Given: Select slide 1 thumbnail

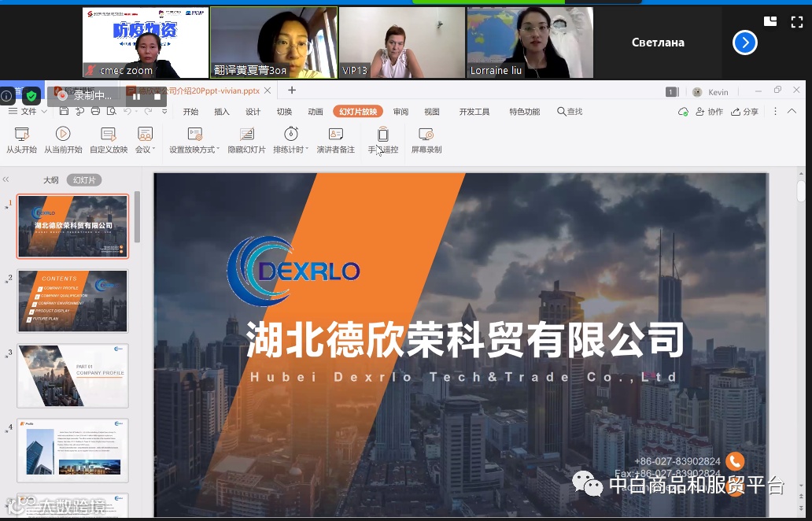Looking at the screenshot, I should (72, 227).
